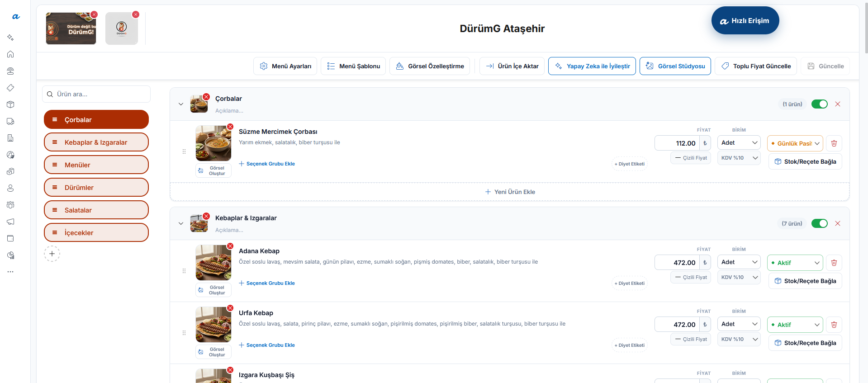Select the İçecekler category
The image size is (868, 383).
pyautogui.click(x=96, y=232)
